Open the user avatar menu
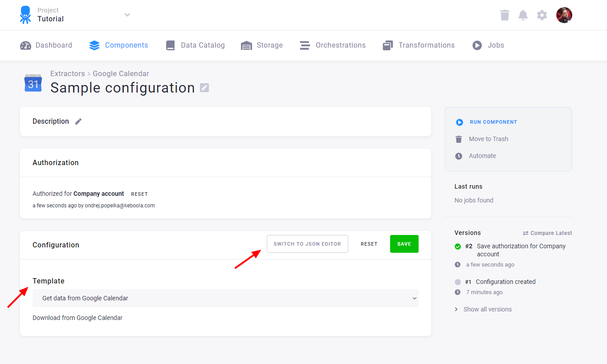 (x=564, y=15)
